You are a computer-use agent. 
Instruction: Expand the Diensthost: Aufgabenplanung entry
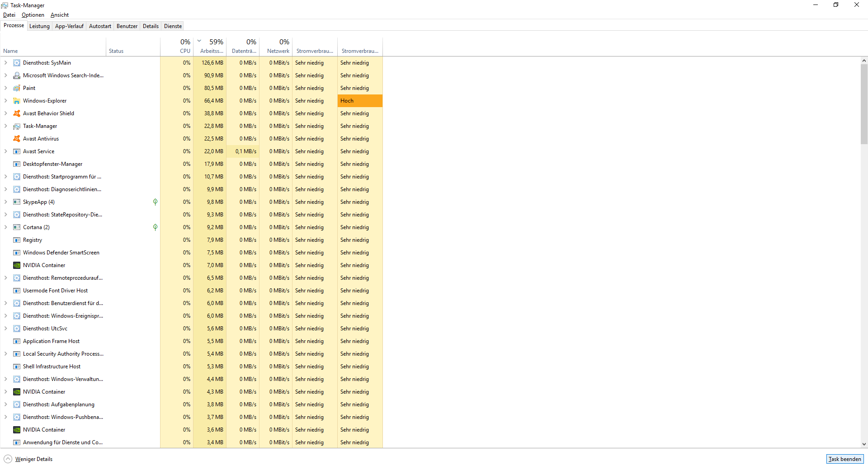point(5,404)
